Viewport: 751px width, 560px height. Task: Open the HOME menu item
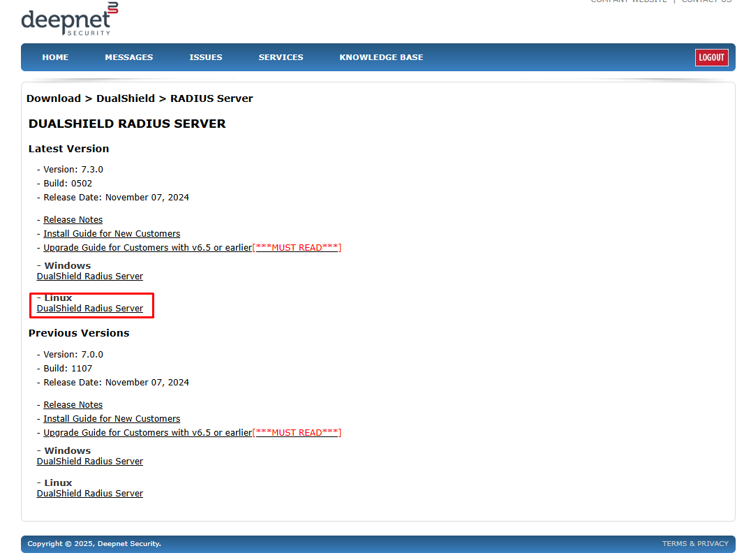pyautogui.click(x=55, y=57)
